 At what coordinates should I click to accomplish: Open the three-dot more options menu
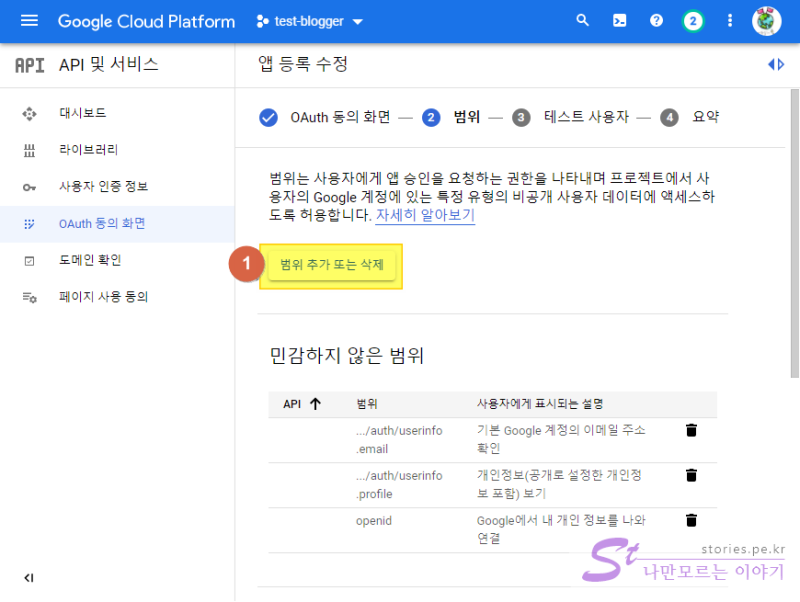coord(730,21)
